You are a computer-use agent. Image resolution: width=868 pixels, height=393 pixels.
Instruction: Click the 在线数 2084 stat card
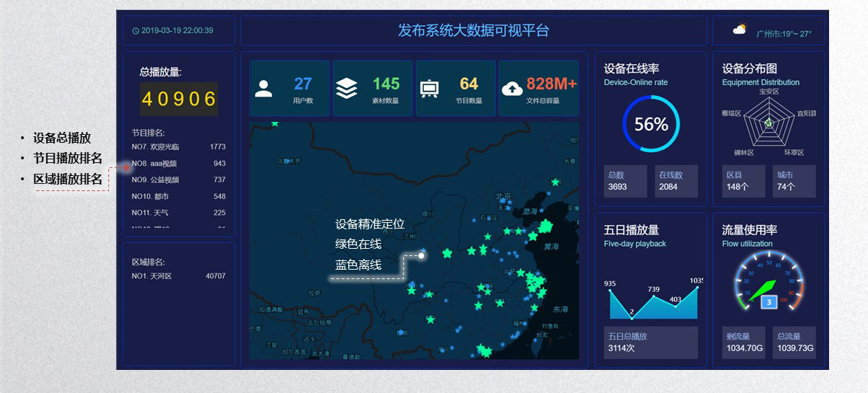[676, 181]
